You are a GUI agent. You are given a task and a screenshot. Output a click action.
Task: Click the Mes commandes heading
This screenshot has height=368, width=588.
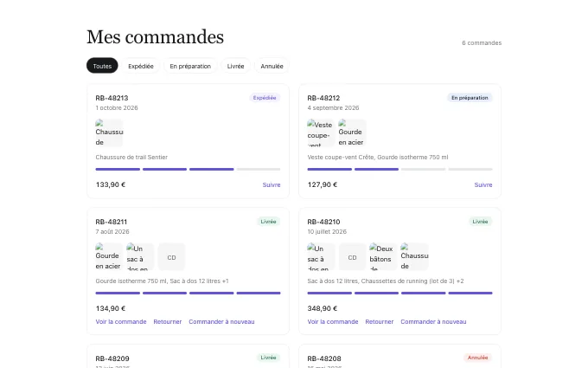[156, 36]
